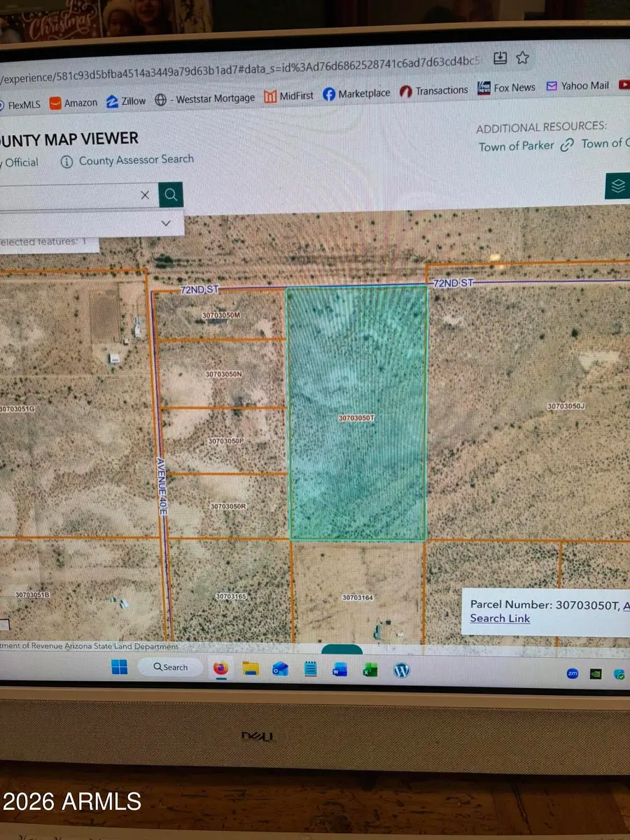630x840 pixels.
Task: Click the browser address bar URL
Action: [x=241, y=69]
